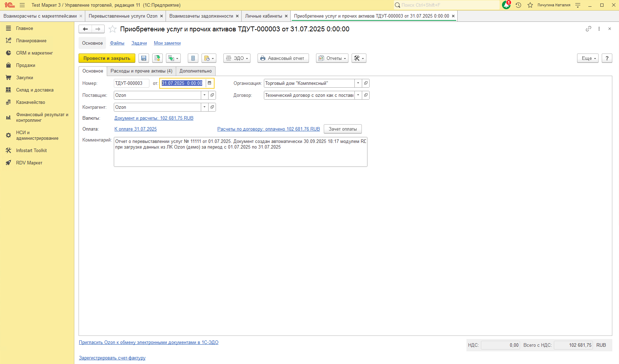Open Склад и доставка section
Viewport: 619px width, 364px height.
pos(35,90)
